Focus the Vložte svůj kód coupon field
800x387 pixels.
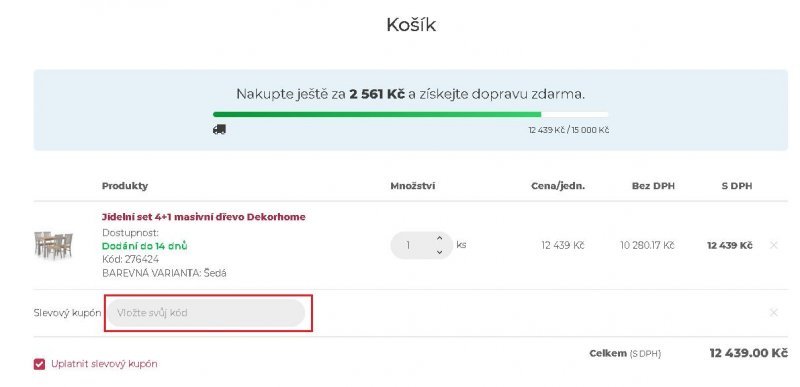[x=206, y=313]
